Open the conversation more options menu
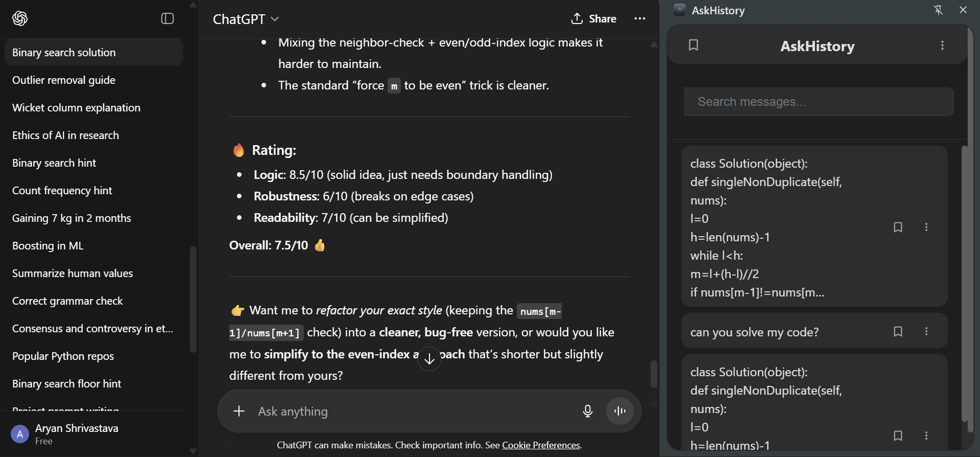The width and height of the screenshot is (980, 457). (x=640, y=19)
